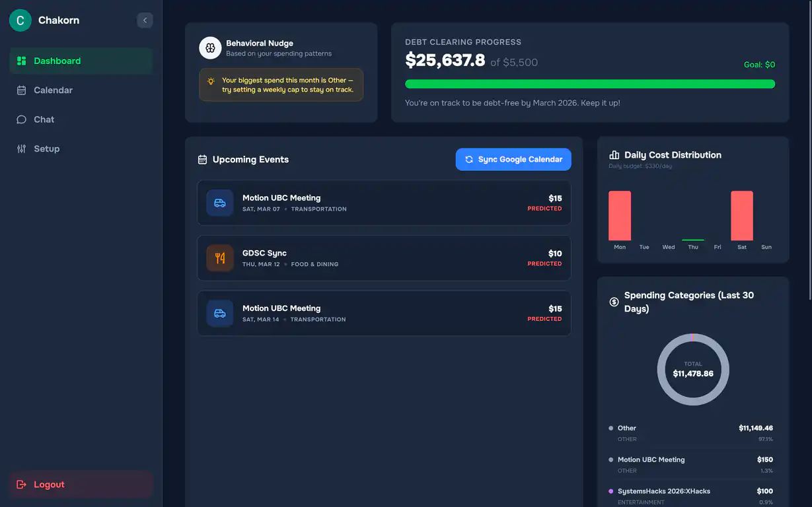Viewport: 812px width, 507px height.
Task: Click the bar chart icon near Daily Cost Distribution
Action: 614,154
